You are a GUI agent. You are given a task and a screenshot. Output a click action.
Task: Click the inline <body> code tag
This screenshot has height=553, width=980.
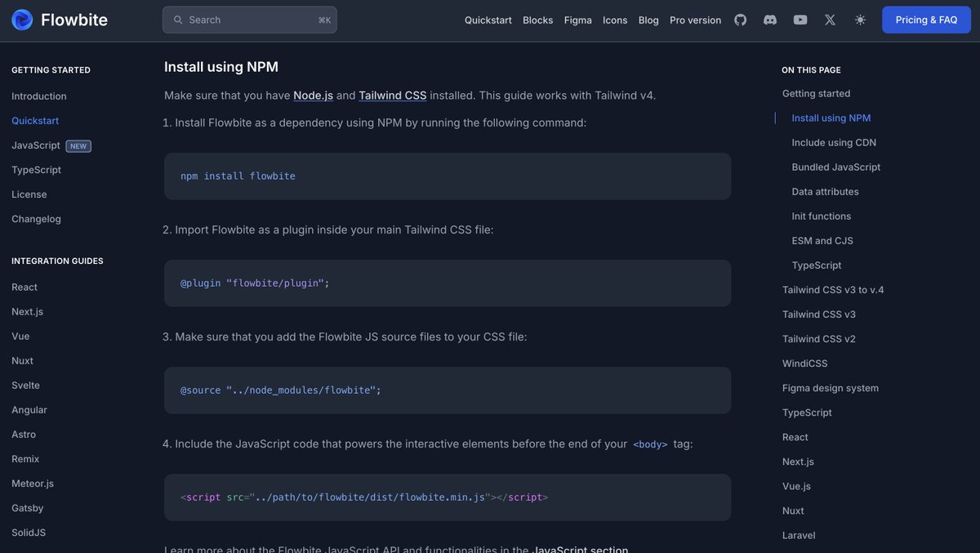click(650, 444)
